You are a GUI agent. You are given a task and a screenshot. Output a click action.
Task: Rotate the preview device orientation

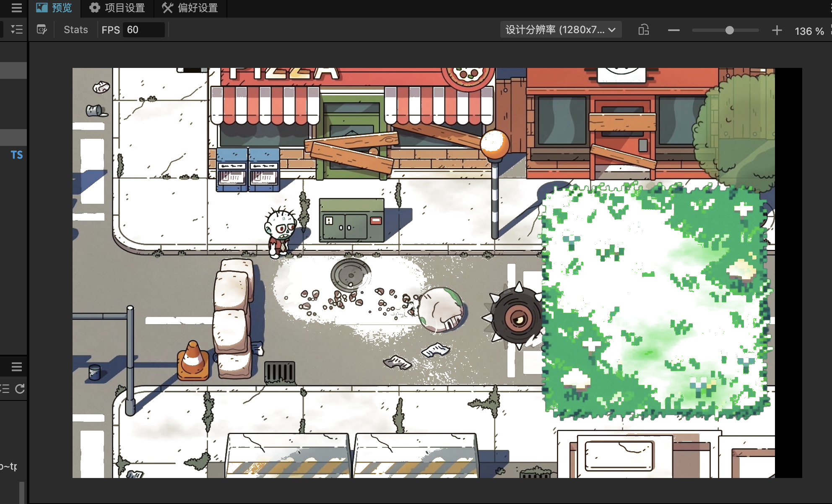(x=643, y=30)
